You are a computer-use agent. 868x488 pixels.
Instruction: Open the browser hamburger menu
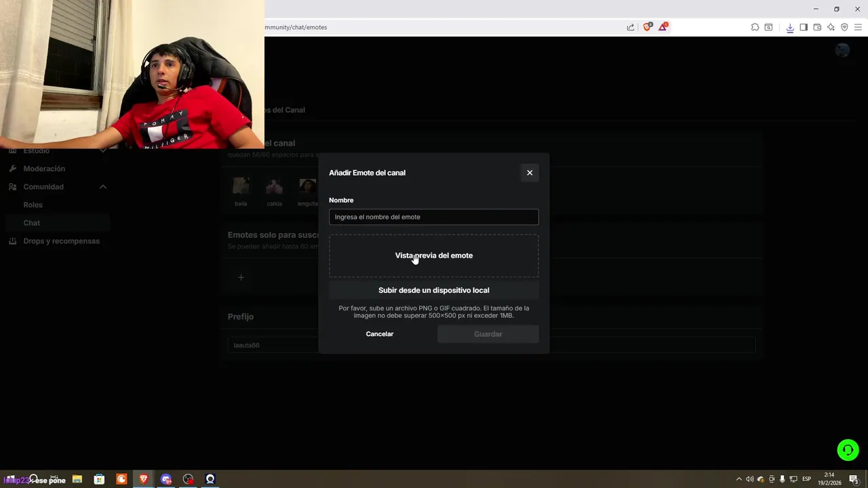tap(858, 27)
